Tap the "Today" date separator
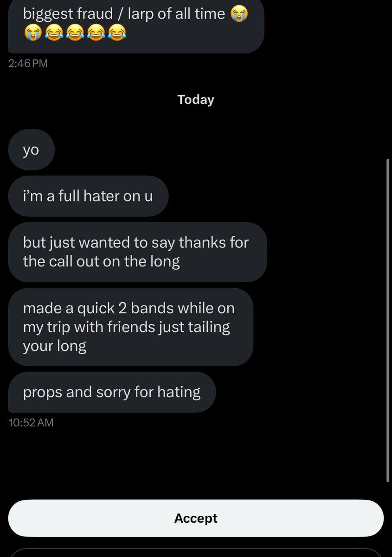 click(196, 100)
